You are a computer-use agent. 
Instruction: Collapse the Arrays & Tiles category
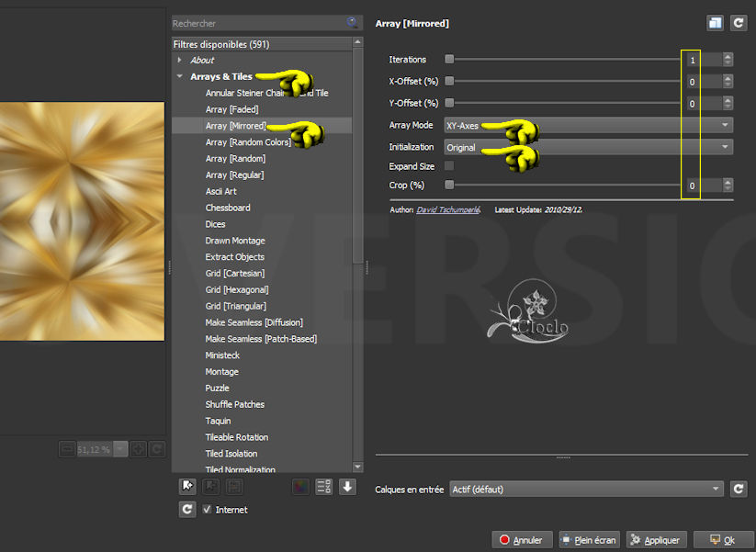pyautogui.click(x=180, y=77)
